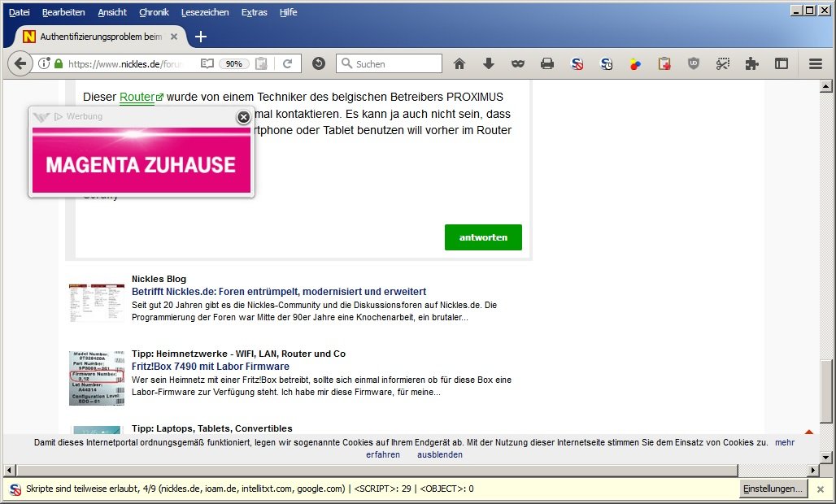Click the vertical scrollbar thumb

coord(826,390)
